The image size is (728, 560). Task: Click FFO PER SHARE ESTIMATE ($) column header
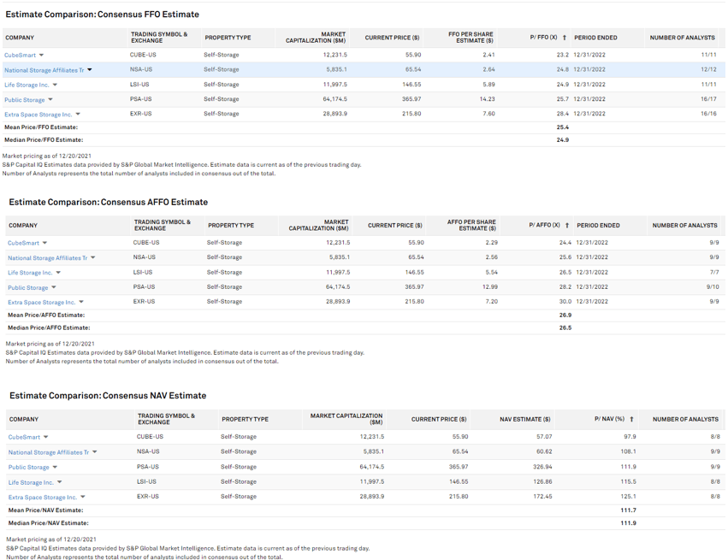point(471,38)
